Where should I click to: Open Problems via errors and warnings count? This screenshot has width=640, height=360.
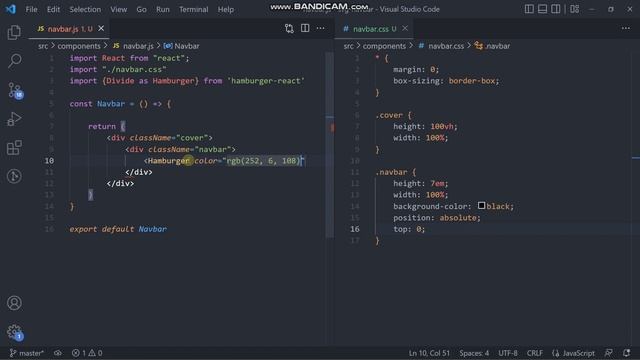coord(87,353)
